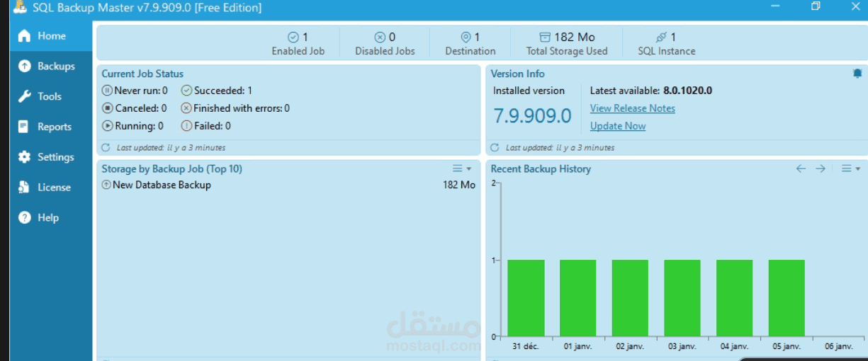Click the Backups upload-arrow icon
This screenshot has height=361, width=868.
point(25,66)
